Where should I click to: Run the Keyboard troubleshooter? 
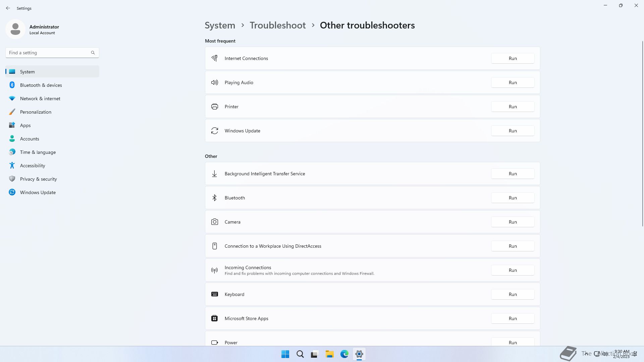point(513,294)
